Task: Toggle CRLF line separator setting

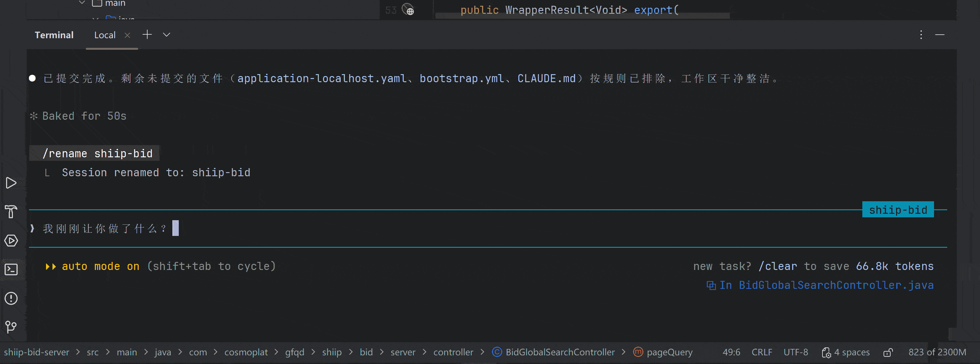Action: pyautogui.click(x=762, y=352)
